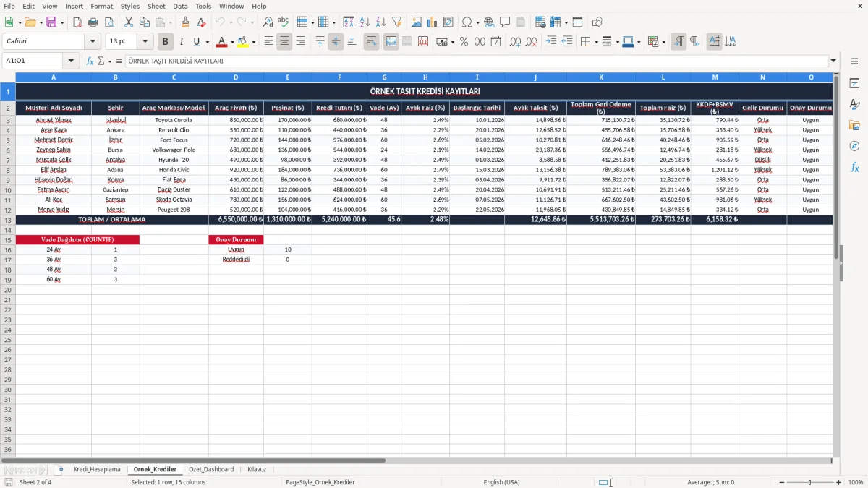Click in the formula input line

476,61
